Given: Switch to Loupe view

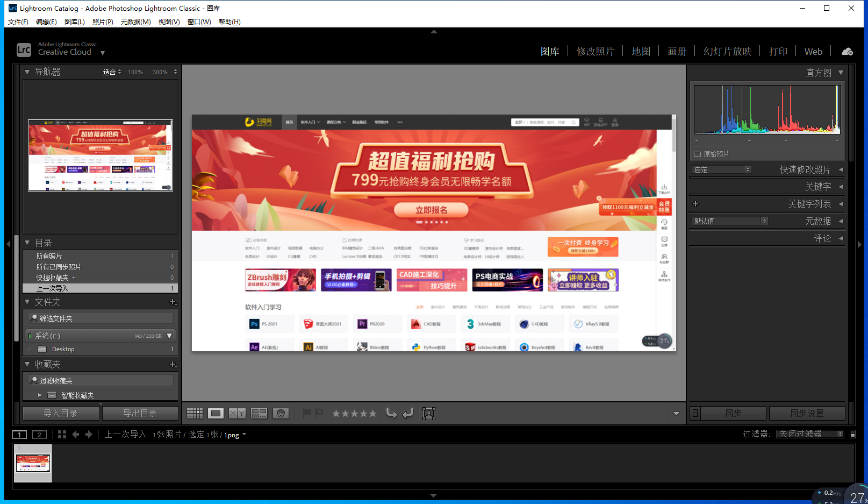Looking at the screenshot, I should click(216, 413).
